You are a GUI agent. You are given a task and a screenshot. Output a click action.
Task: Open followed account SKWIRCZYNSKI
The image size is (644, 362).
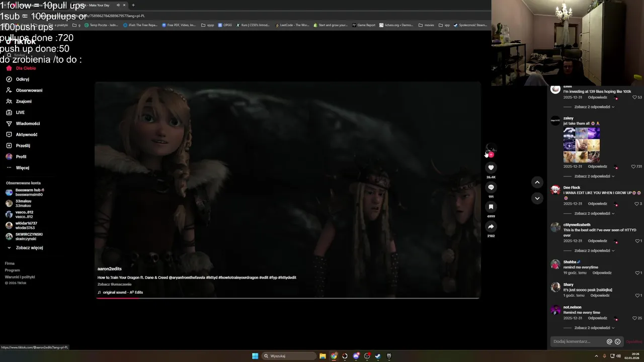24,237
